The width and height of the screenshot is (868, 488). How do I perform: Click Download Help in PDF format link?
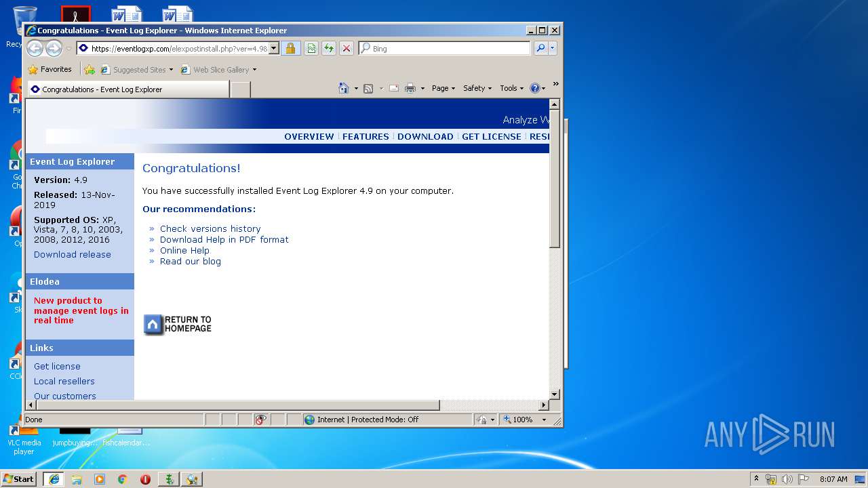[x=224, y=239]
